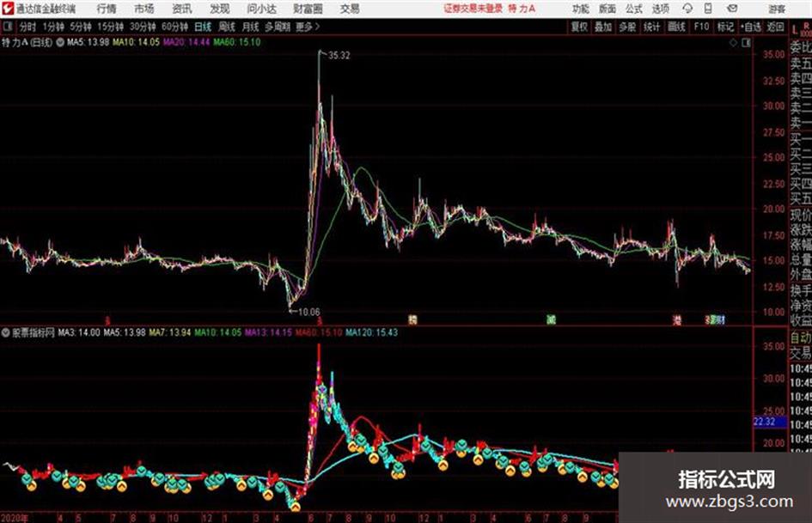
Task: Open the 行情 menu
Action: coord(107,9)
